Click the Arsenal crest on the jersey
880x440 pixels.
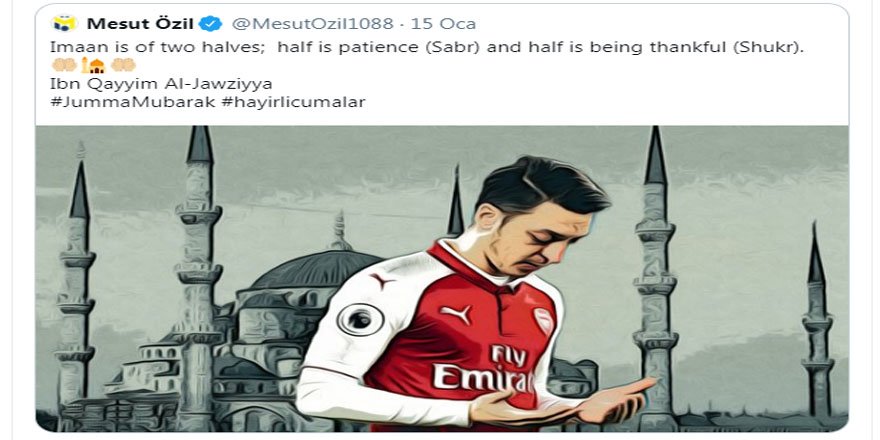[543, 321]
